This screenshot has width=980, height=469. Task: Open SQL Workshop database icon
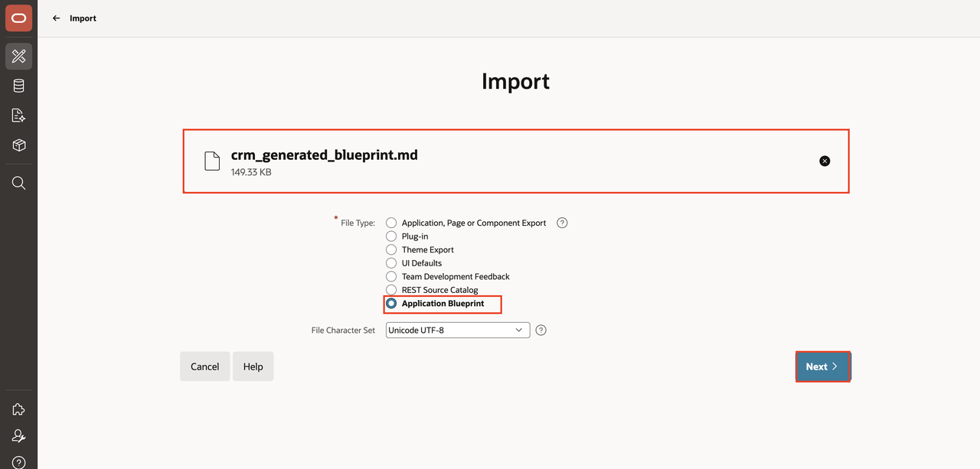pyautogui.click(x=18, y=86)
